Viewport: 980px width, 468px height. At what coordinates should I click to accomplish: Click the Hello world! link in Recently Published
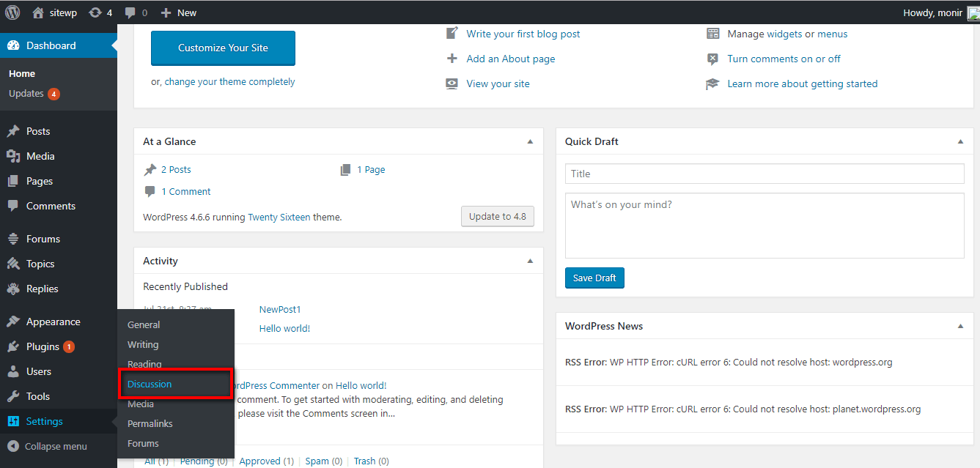[284, 328]
